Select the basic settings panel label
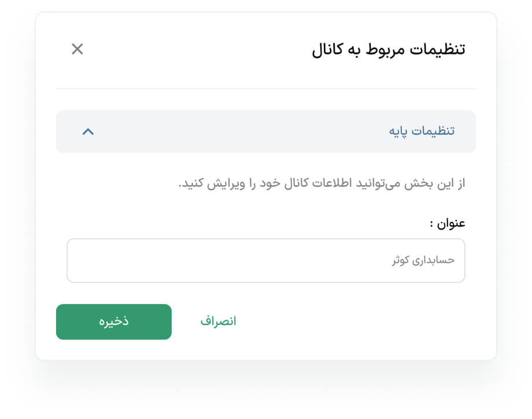 tap(422, 131)
